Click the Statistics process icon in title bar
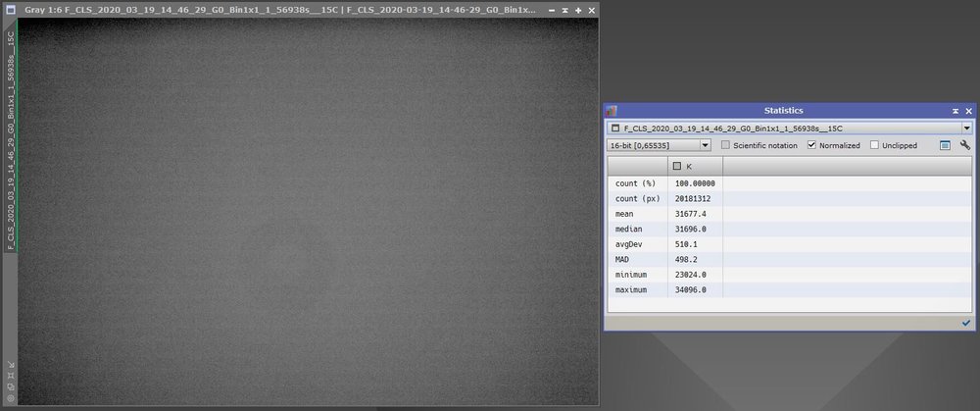This screenshot has height=411, width=980. tap(612, 111)
